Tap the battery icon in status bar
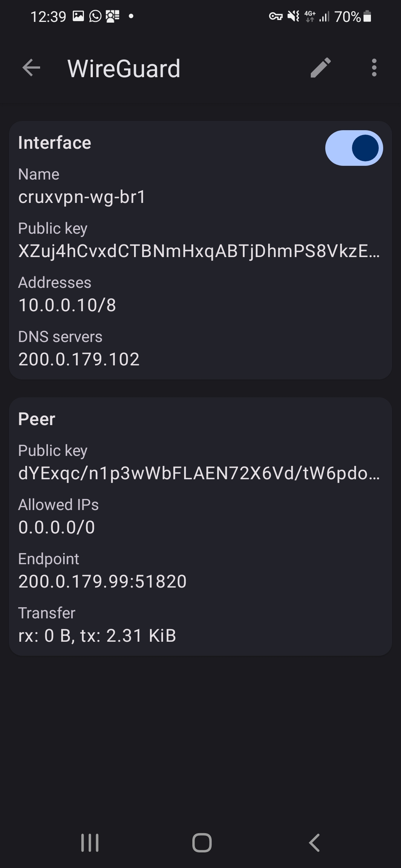This screenshot has height=868, width=401. 367,16
